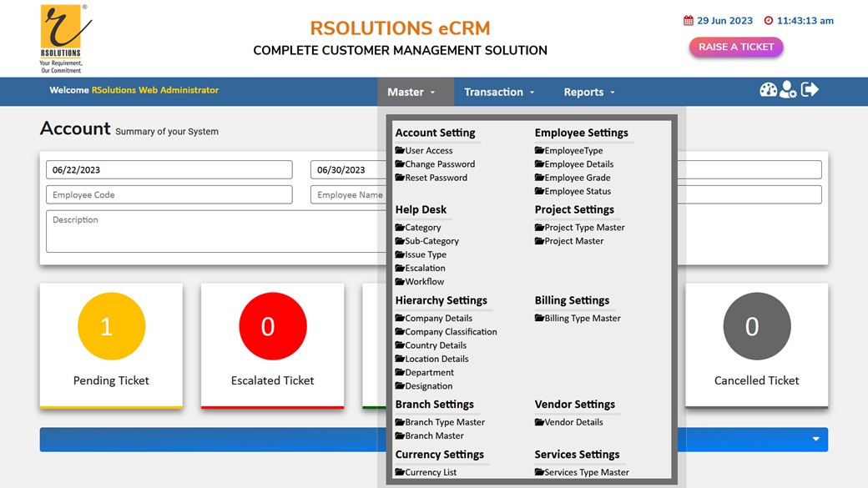
Task: Open Vendor Details in Vendor Settings
Action: [x=573, y=422]
